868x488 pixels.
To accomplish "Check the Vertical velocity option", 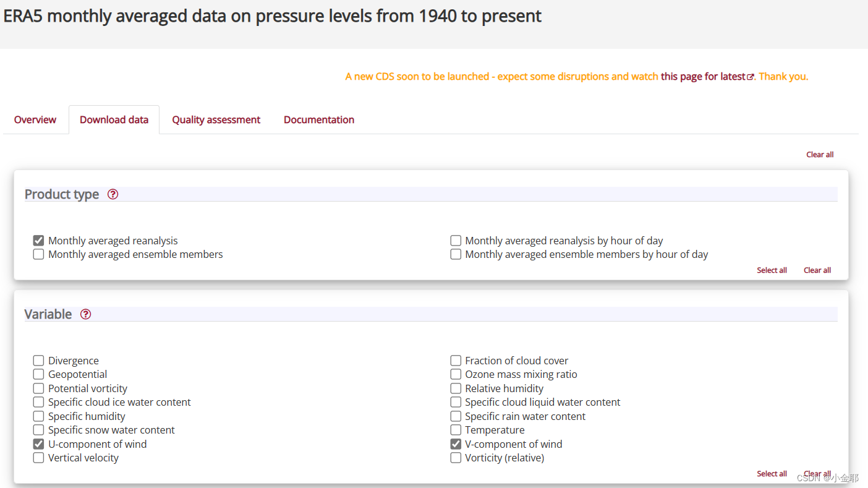I will click(38, 458).
